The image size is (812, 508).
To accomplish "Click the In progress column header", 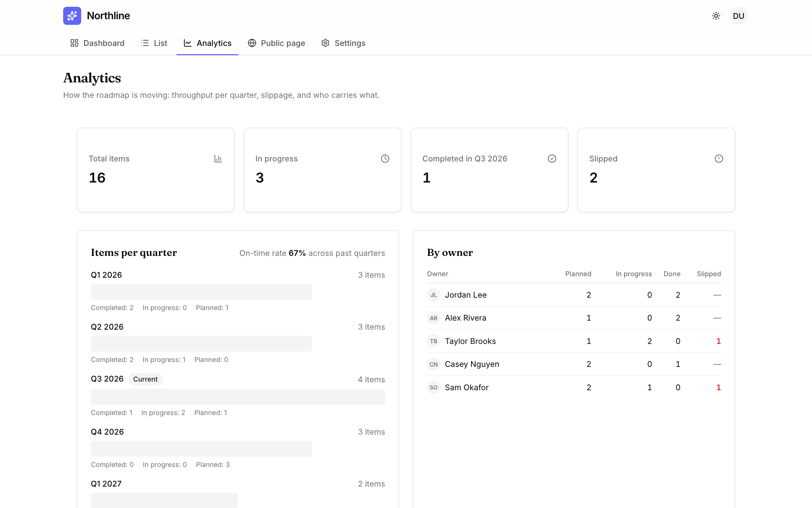I will pos(634,274).
